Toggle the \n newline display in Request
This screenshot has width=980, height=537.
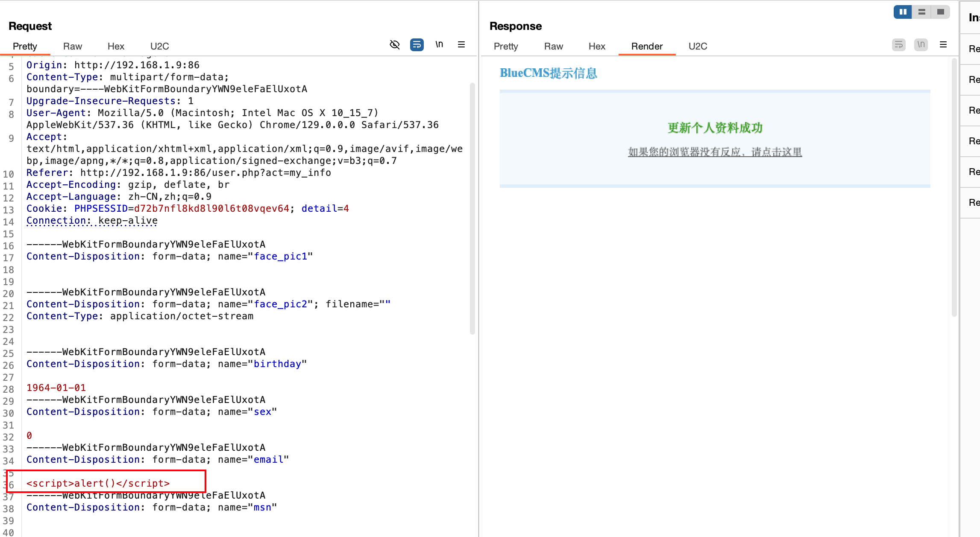coord(439,44)
